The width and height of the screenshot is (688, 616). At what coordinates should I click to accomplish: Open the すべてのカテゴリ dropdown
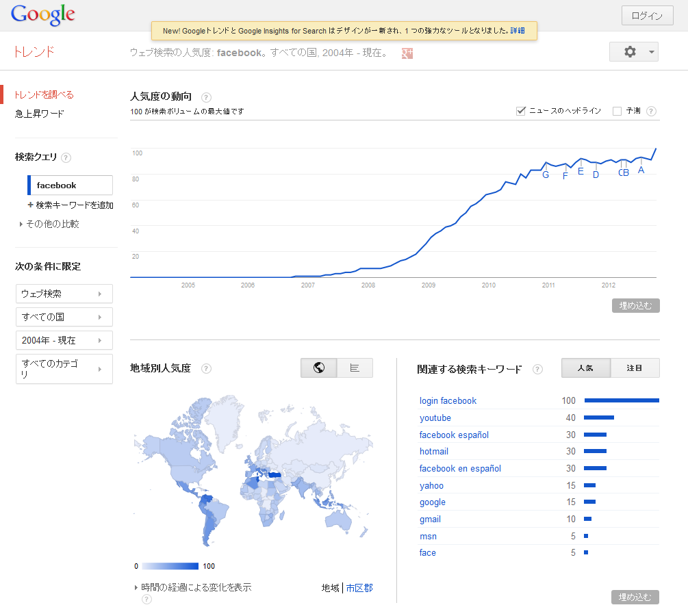click(x=64, y=369)
